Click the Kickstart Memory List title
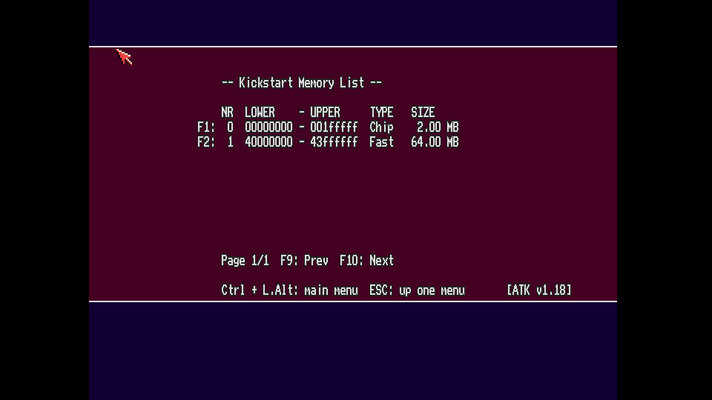Image resolution: width=712 pixels, height=400 pixels. tap(301, 83)
